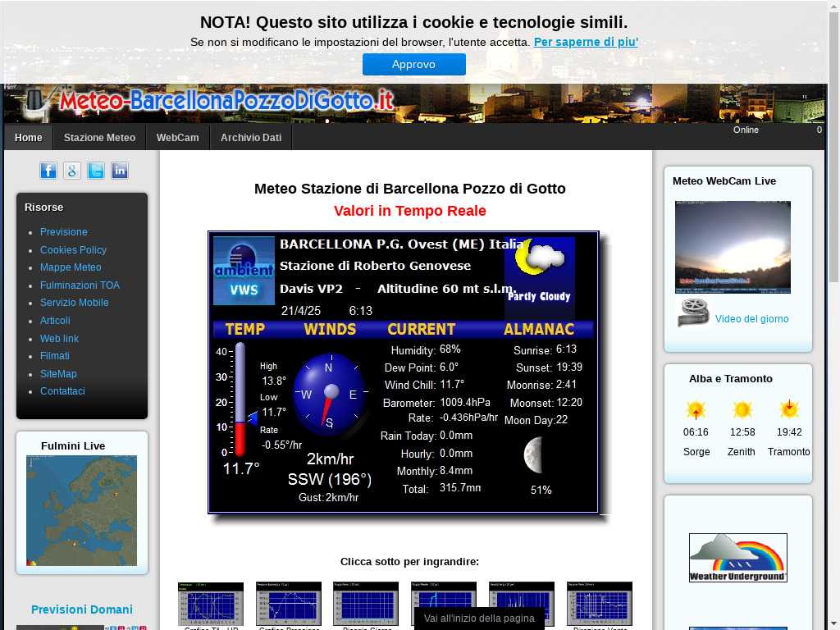Click the zenith sun icon above 12:58
Image resolution: width=840 pixels, height=630 pixels.
pyautogui.click(x=742, y=410)
